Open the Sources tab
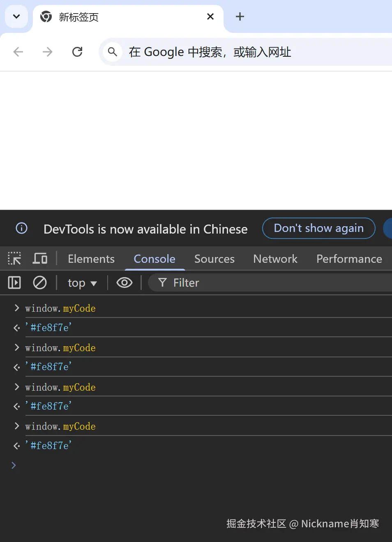The image size is (392, 542). [214, 259]
